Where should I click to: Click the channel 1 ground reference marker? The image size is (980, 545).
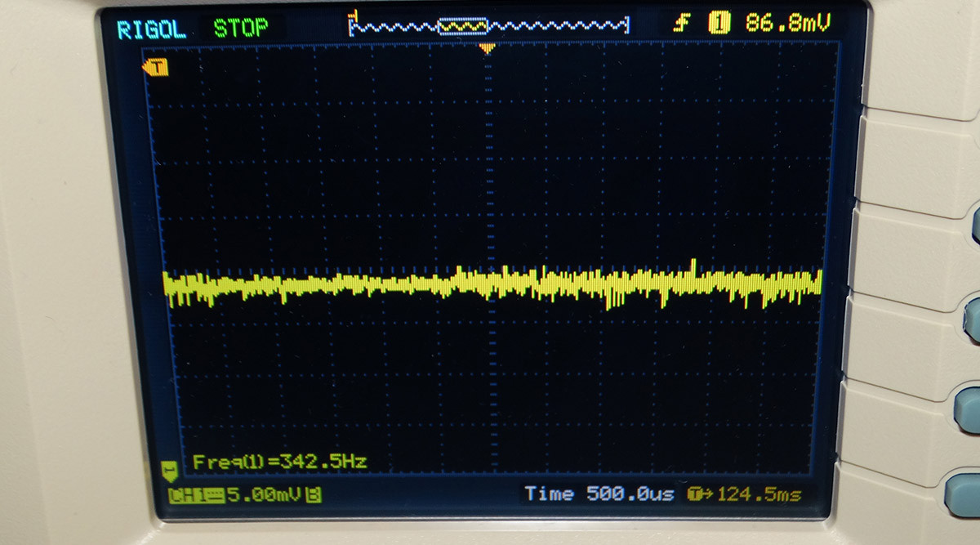[x=169, y=470]
